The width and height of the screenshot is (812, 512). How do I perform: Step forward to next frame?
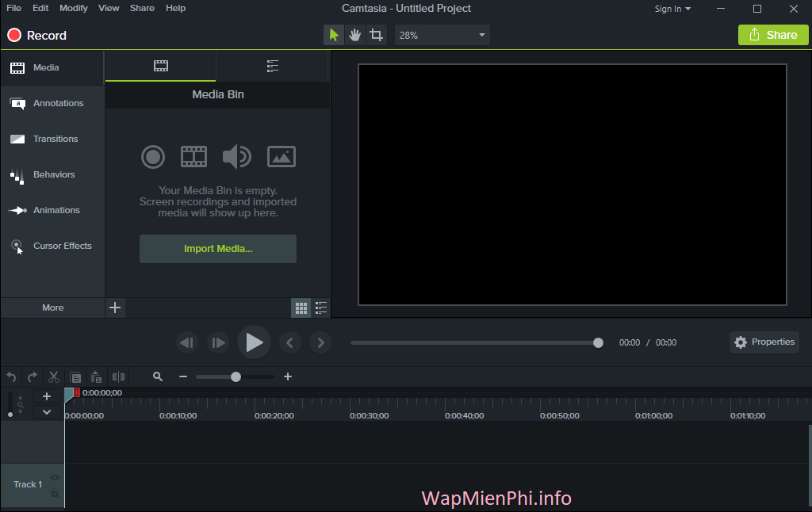218,342
